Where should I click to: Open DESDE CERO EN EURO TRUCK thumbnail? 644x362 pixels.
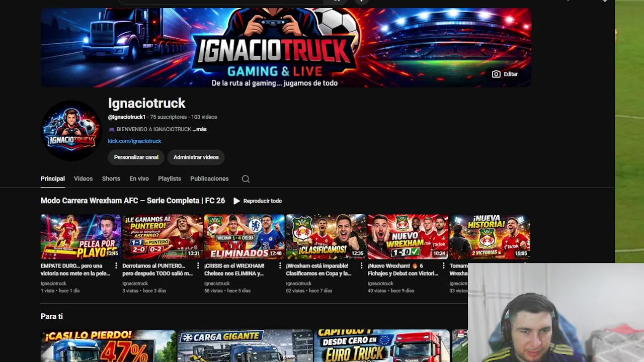(382, 346)
